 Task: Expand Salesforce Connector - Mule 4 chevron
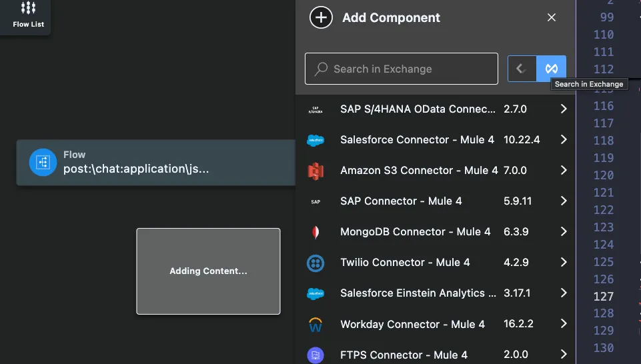(x=564, y=139)
